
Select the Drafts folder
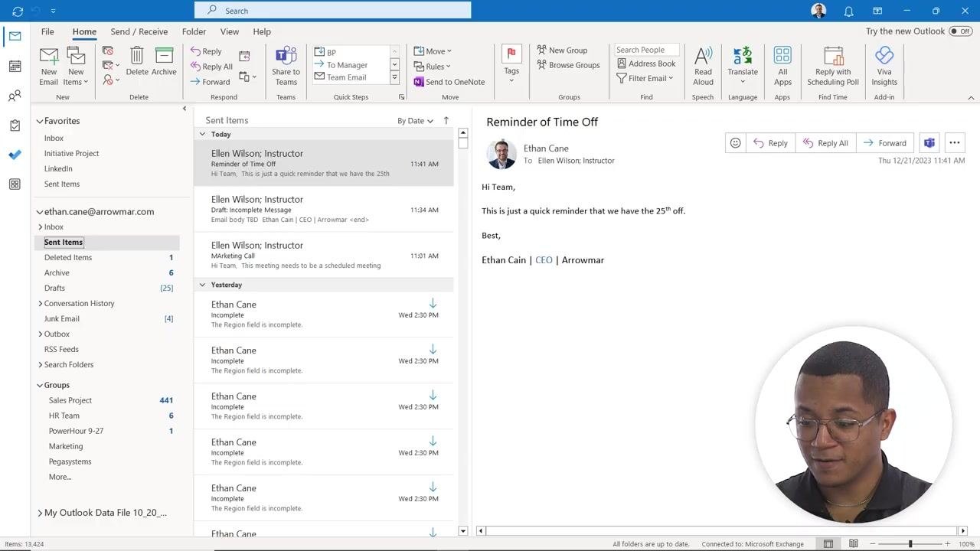click(x=107, y=288)
